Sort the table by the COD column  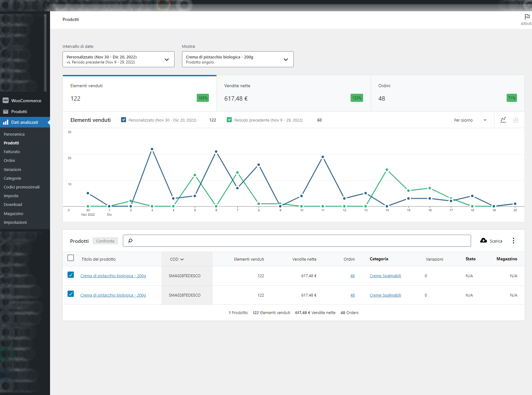pyautogui.click(x=176, y=259)
